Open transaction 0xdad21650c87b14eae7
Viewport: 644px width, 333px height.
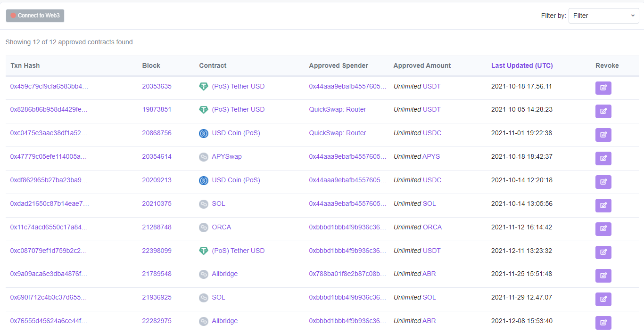[50, 203]
